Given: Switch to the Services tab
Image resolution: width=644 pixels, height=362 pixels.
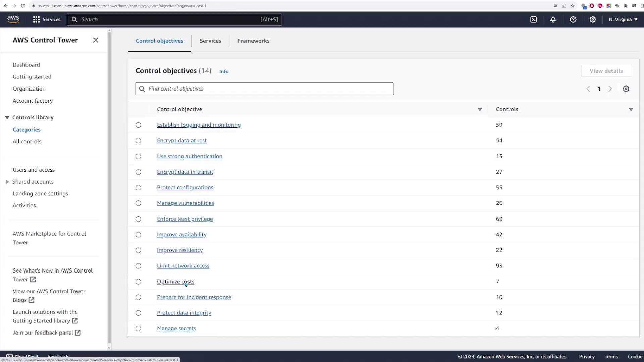Looking at the screenshot, I should click(210, 41).
